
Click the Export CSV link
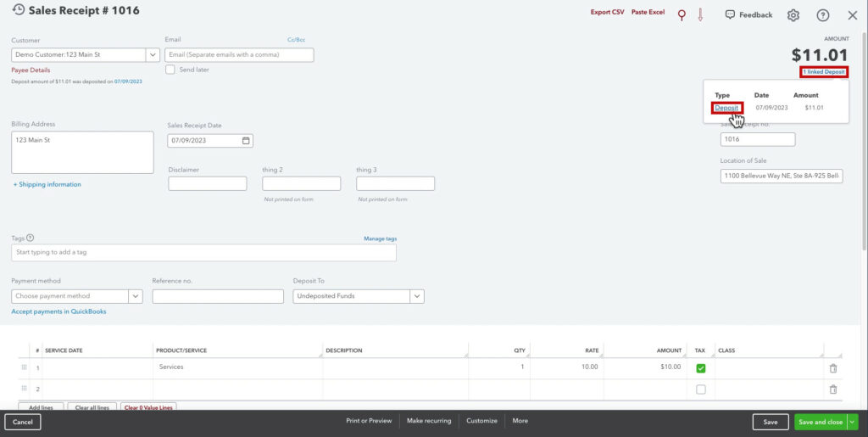pyautogui.click(x=607, y=12)
